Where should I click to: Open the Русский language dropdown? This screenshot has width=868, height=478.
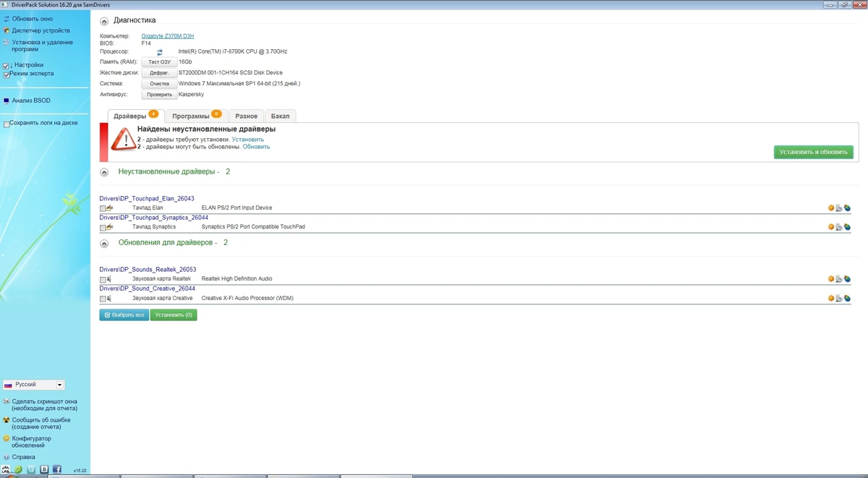click(x=34, y=385)
